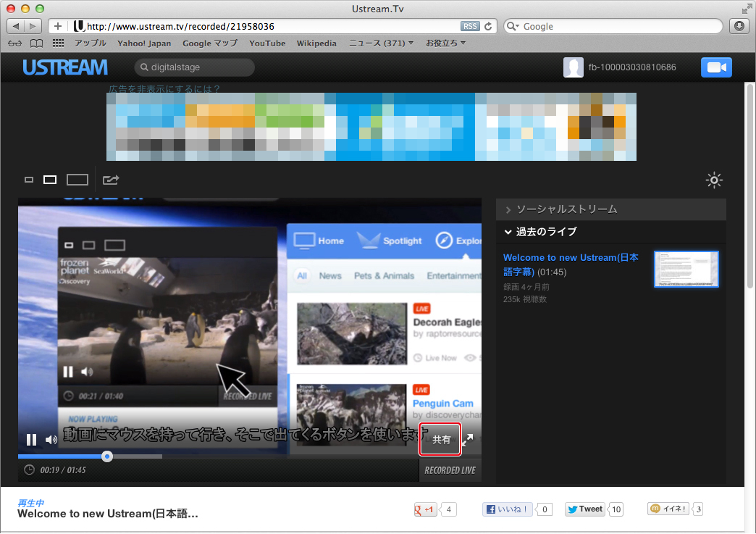Click the Safari search magnifier dropdown

click(x=513, y=27)
